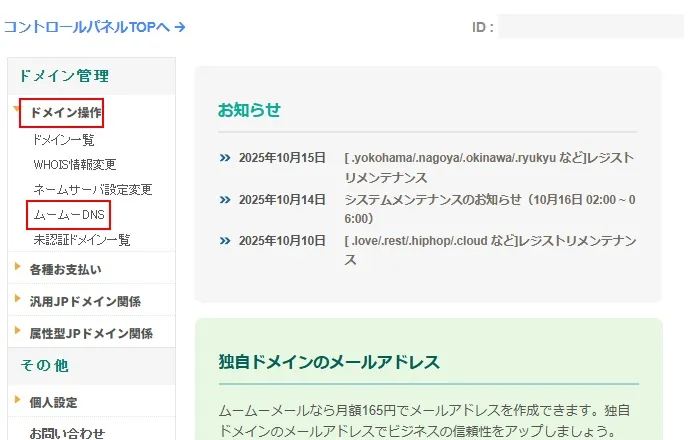Expand 汎用JPドメイン関係 section
Screen dimensions: 688x440
point(85,301)
